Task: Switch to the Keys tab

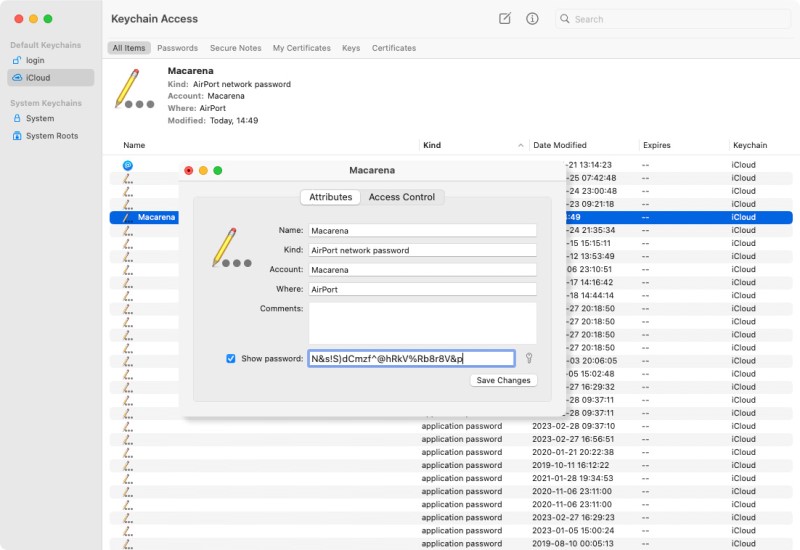Action: [351, 48]
